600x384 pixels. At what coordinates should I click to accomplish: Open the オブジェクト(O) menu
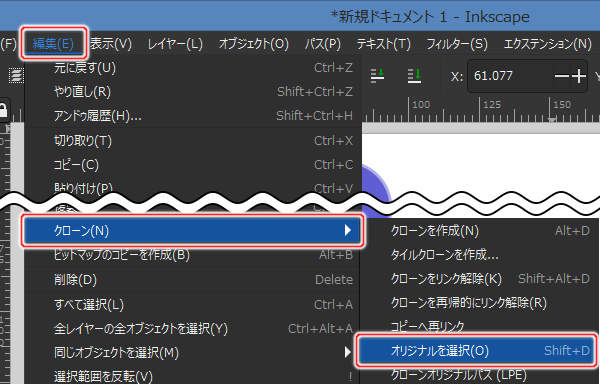[254, 44]
